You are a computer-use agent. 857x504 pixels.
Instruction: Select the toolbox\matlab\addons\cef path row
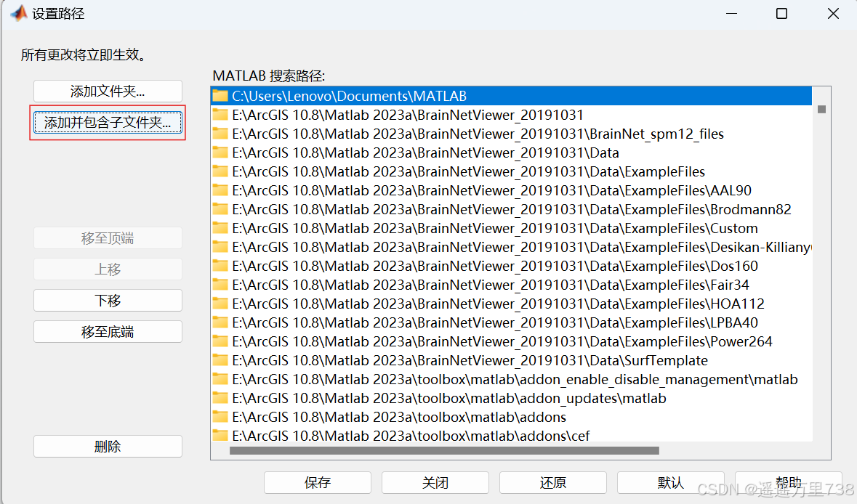(x=511, y=435)
